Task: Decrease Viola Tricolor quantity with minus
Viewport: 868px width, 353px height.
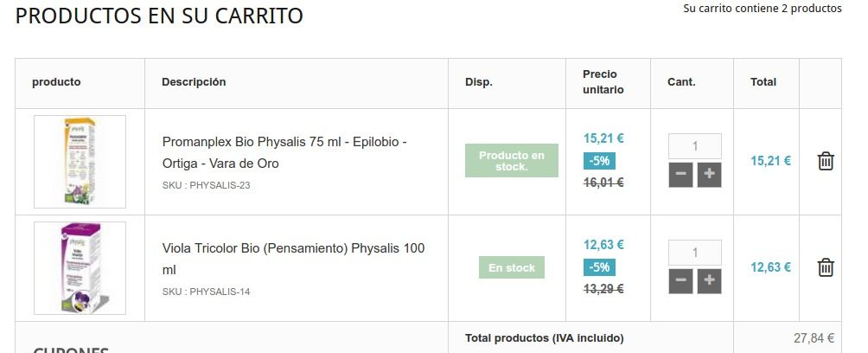Action: (680, 281)
